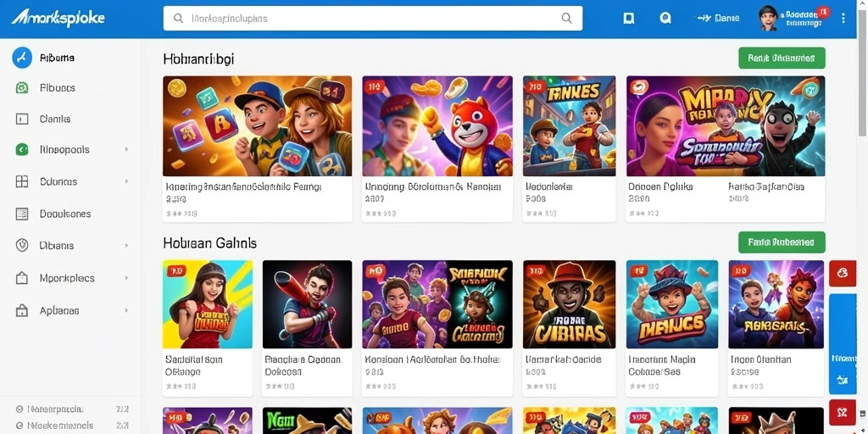Click the green camera icon beside Fibuacs
The height and width of the screenshot is (434, 868).
tap(21, 87)
